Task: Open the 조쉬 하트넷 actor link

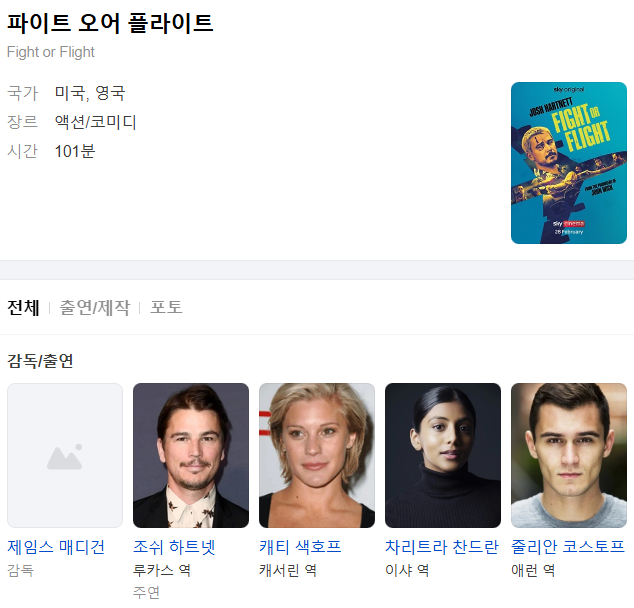Action: click(174, 547)
